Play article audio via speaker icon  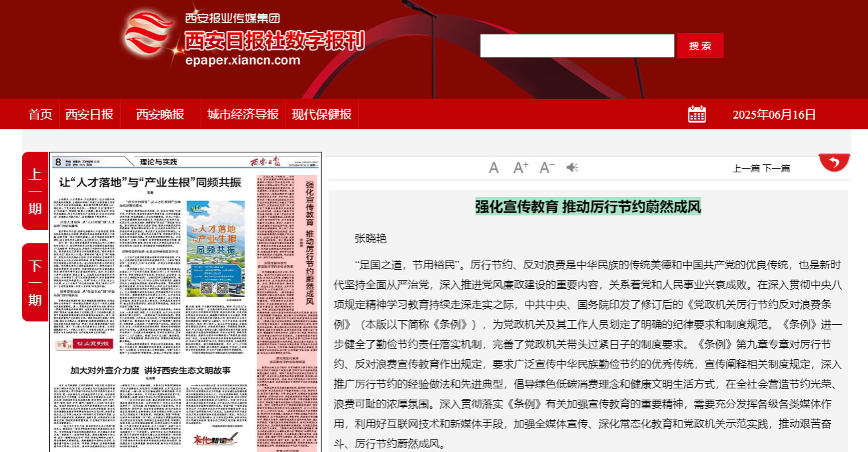click(572, 168)
